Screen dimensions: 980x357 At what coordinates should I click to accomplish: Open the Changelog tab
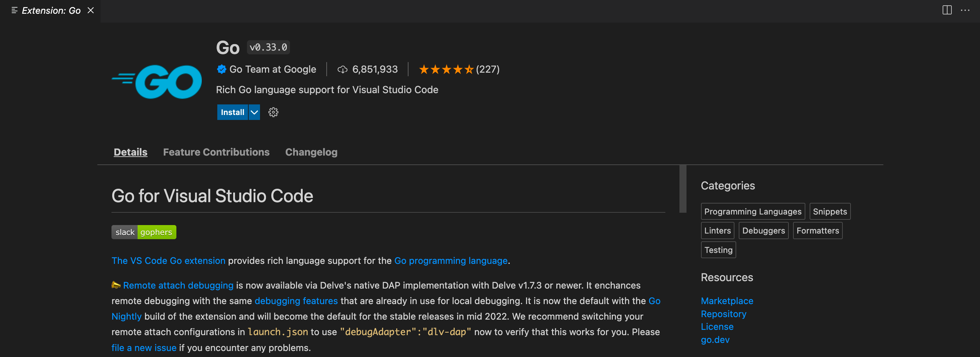pyautogui.click(x=311, y=152)
